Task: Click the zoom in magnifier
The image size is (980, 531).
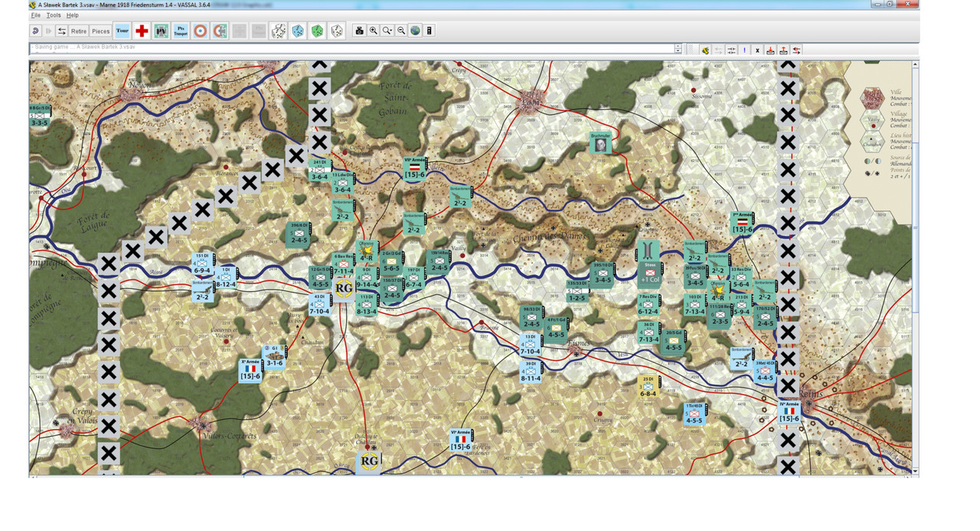Action: click(374, 31)
